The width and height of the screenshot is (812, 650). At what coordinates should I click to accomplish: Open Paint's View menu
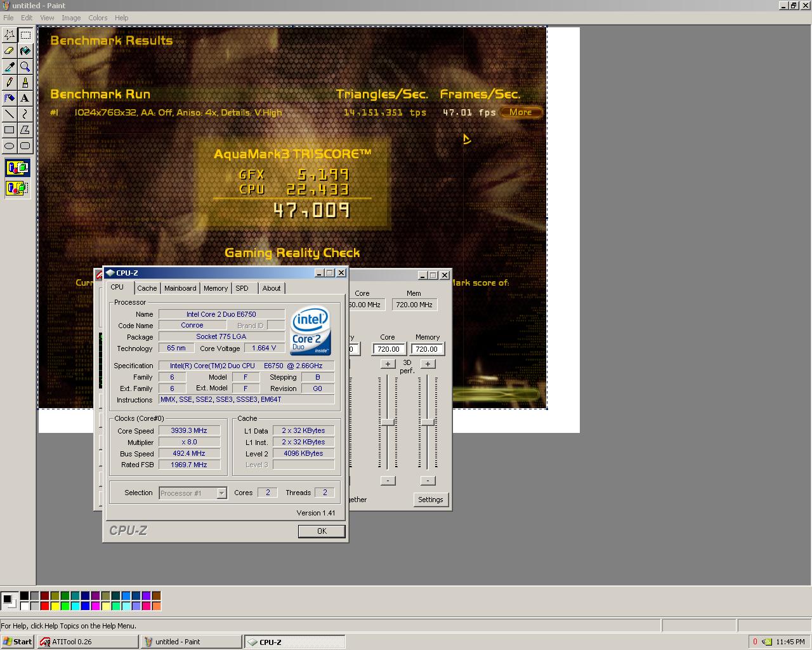[x=47, y=18]
